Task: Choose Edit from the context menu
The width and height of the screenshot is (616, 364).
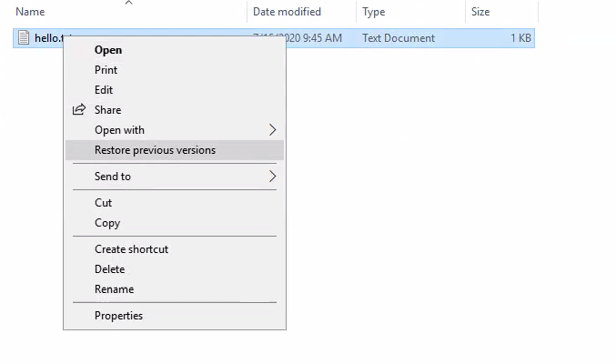Action: click(x=175, y=90)
